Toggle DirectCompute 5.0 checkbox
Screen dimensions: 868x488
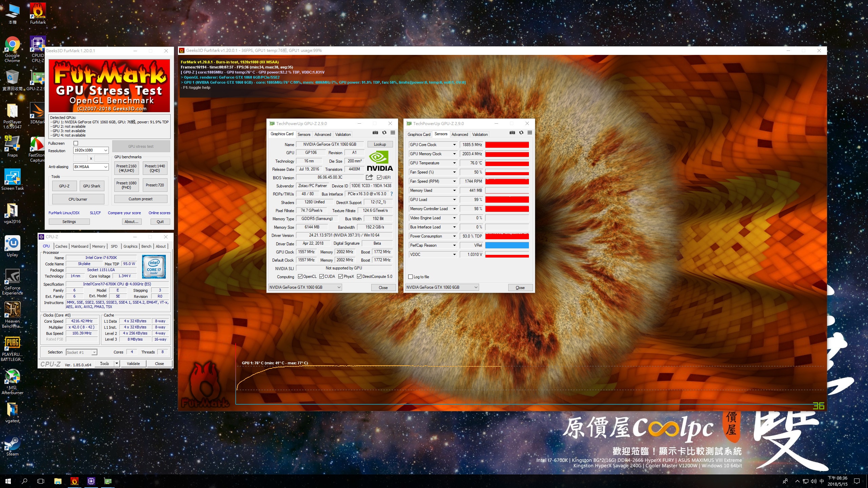(x=359, y=277)
